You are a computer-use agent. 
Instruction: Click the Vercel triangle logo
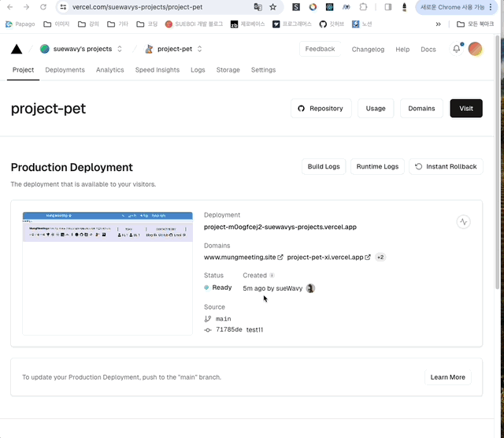pyautogui.click(x=17, y=49)
